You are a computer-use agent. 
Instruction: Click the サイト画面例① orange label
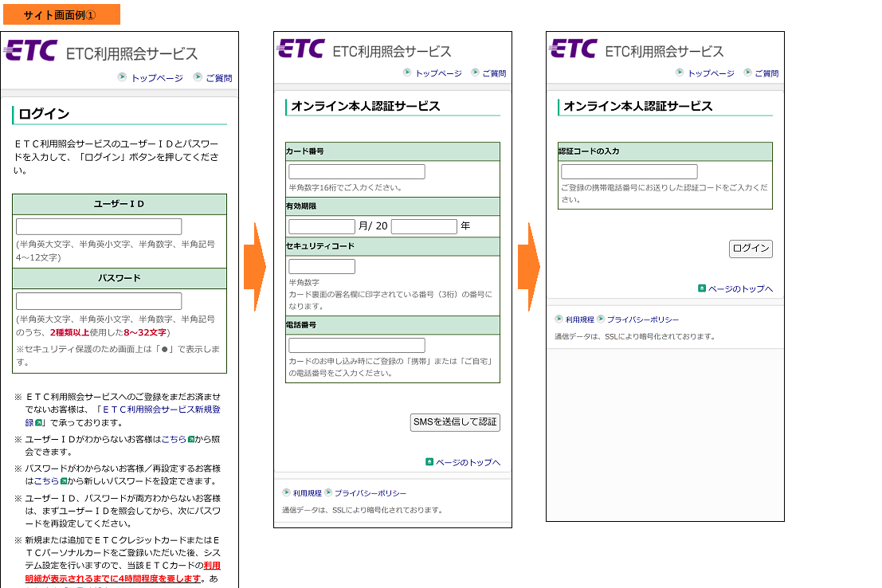pyautogui.click(x=61, y=14)
